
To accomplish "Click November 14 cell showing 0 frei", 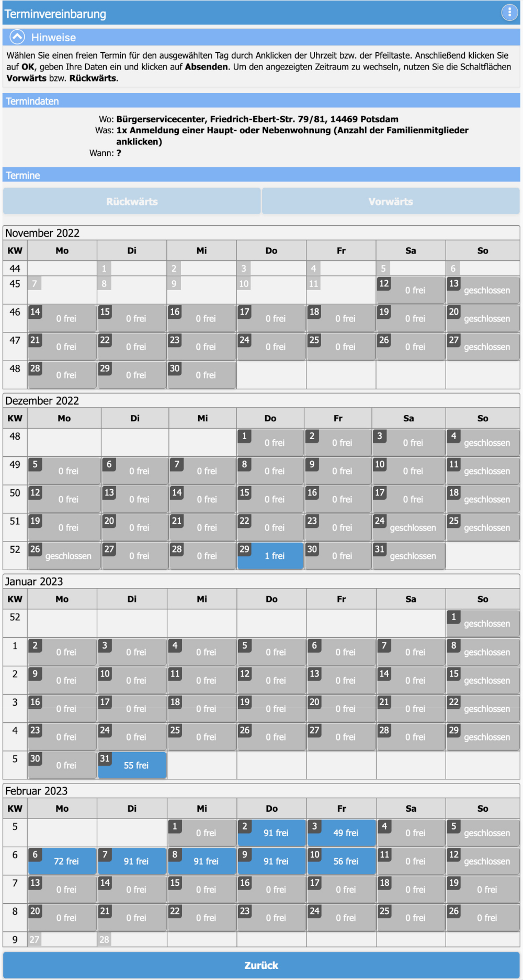I will pos(62,318).
